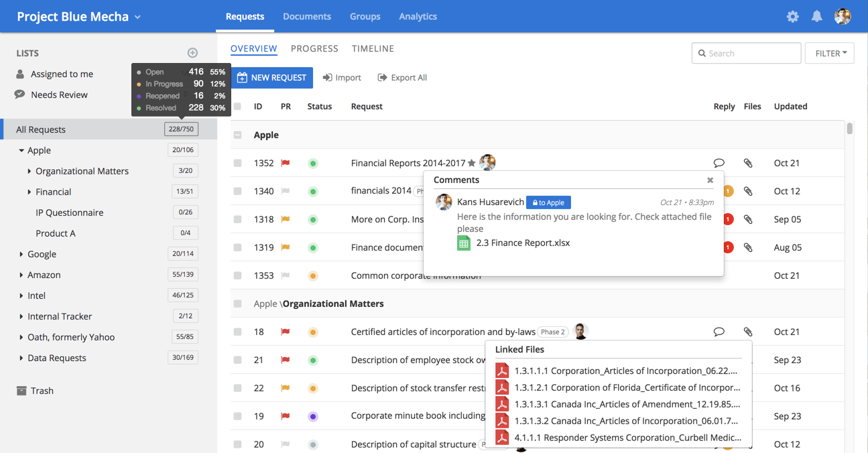Image resolution: width=868 pixels, height=453 pixels.
Task: Open the settings gear in the top bar
Action: coord(792,16)
